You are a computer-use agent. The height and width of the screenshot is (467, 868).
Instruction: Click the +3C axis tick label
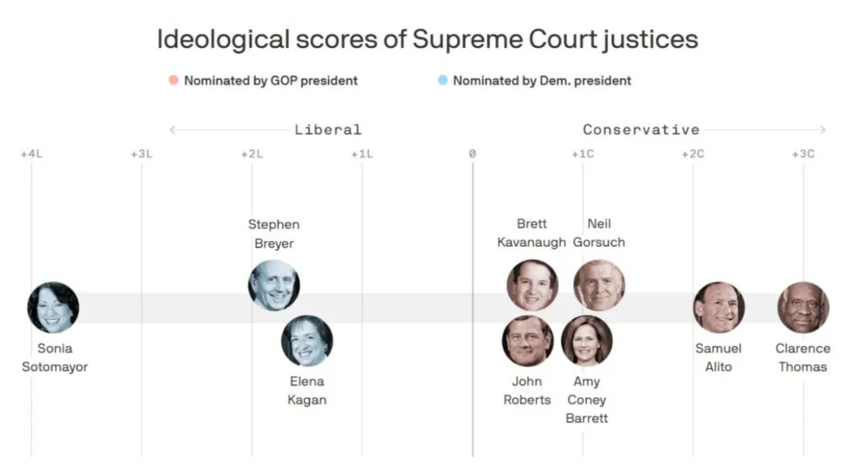pyautogui.click(x=803, y=154)
